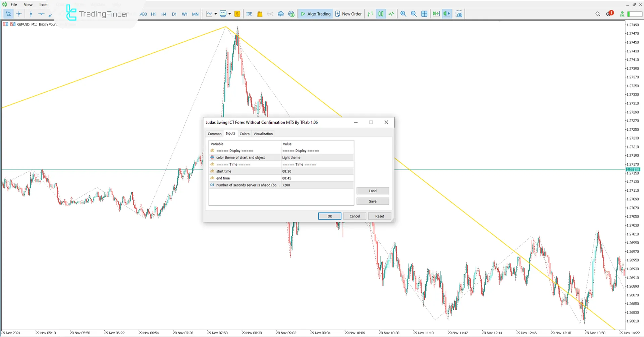The height and width of the screenshot is (337, 644).
Task: Open the Light theme value selector
Action: click(317, 157)
